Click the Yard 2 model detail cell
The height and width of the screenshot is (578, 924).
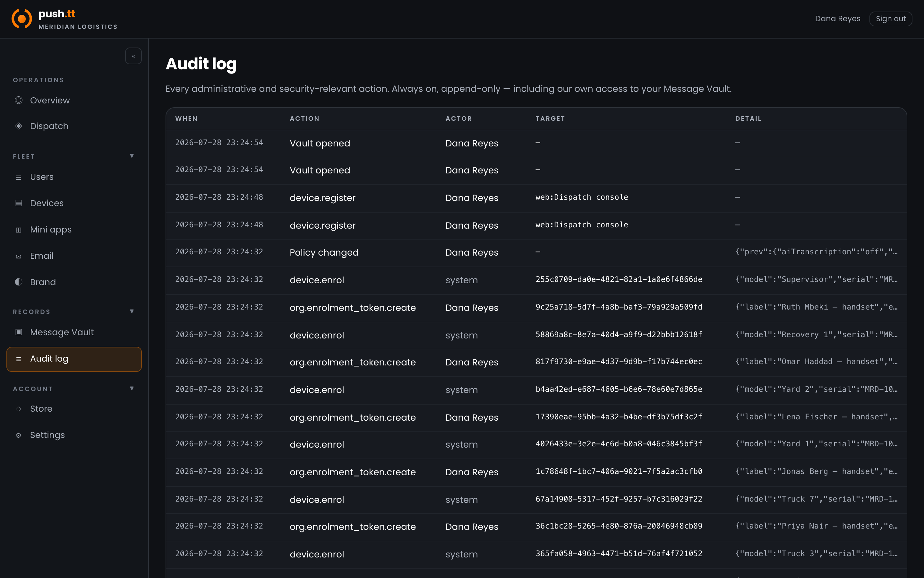pos(816,389)
